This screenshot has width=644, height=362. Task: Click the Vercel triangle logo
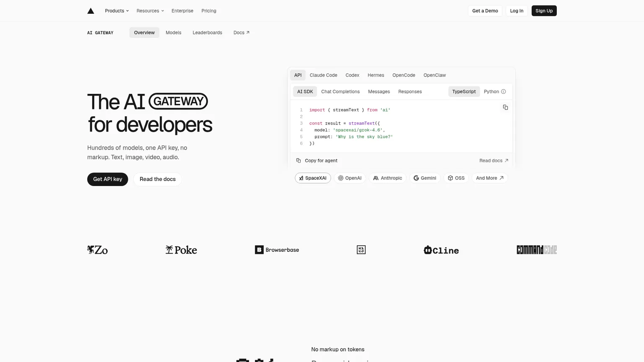pos(91,11)
